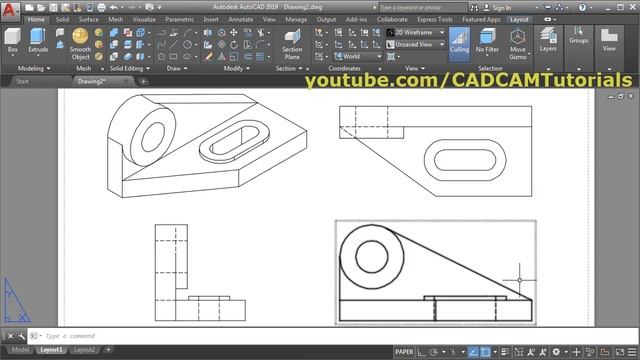Click the workspace switching gear icon
640x360 pixels.
pyautogui.click(x=556, y=352)
